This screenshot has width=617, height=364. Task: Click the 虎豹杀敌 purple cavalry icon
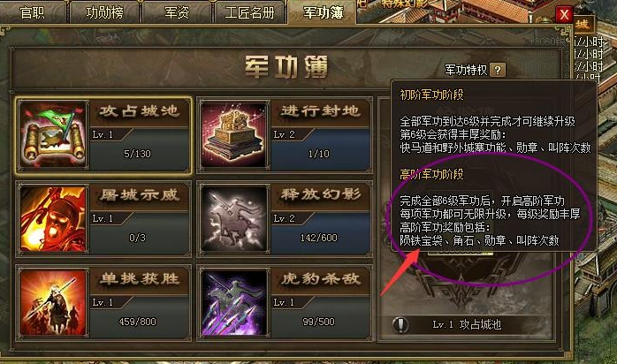click(234, 303)
